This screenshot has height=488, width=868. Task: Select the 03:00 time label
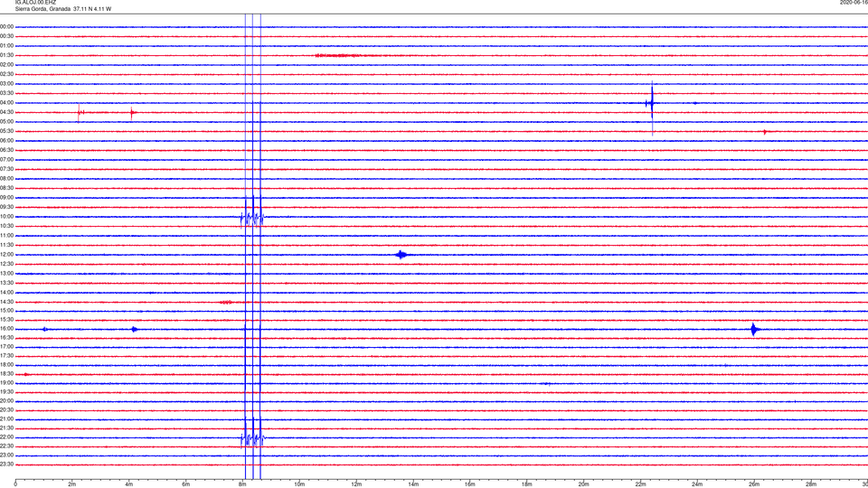7,83
